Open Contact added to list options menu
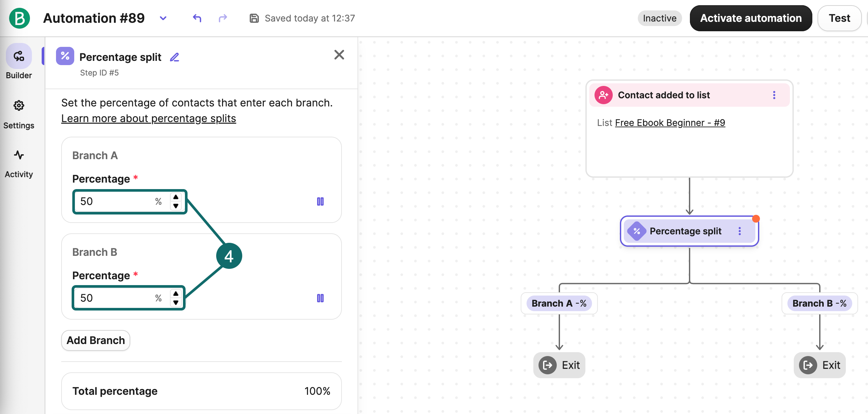This screenshot has height=414, width=868. 774,95
